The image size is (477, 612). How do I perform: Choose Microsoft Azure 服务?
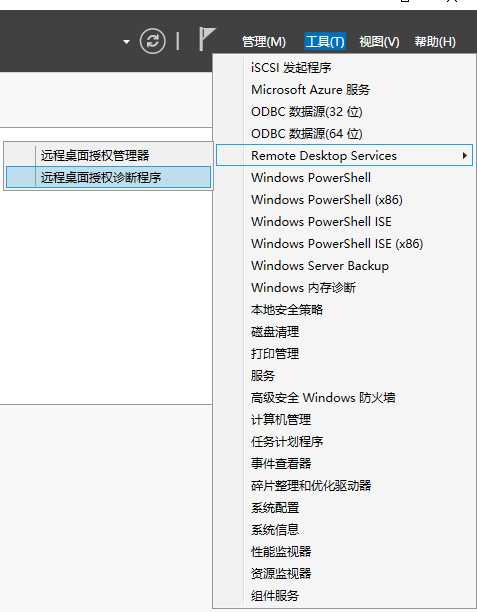click(310, 89)
